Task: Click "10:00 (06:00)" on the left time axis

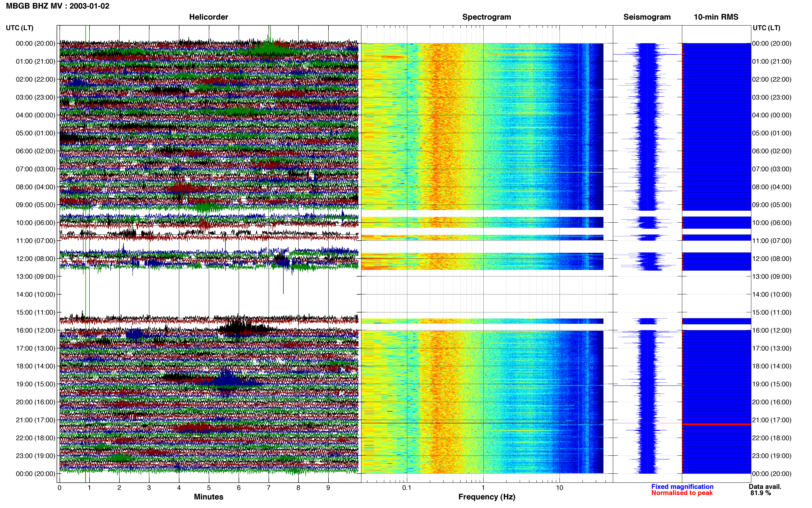Action: (x=36, y=223)
